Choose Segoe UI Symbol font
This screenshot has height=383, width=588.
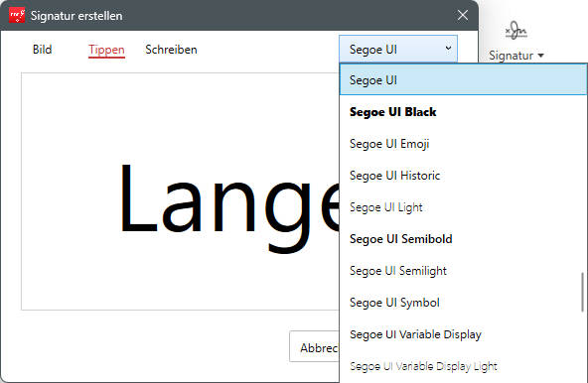(x=463, y=303)
